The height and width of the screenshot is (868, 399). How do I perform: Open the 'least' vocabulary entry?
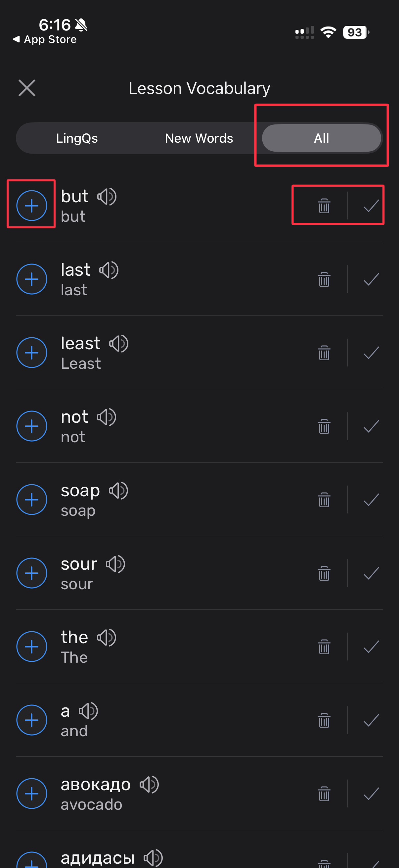pos(81,353)
